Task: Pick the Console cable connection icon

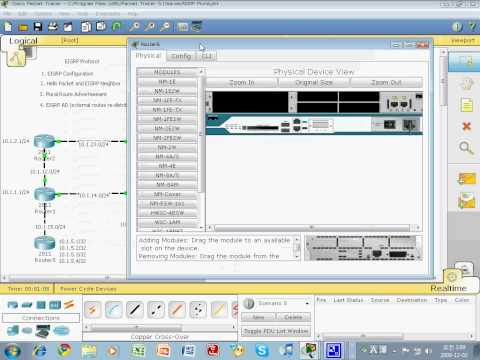Action: tap(114, 310)
